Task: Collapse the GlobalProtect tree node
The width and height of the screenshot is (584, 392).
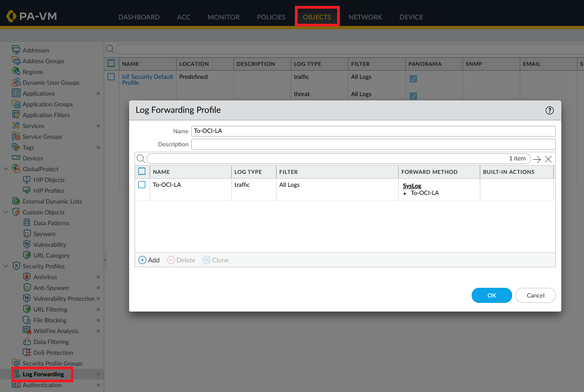Action: point(6,169)
